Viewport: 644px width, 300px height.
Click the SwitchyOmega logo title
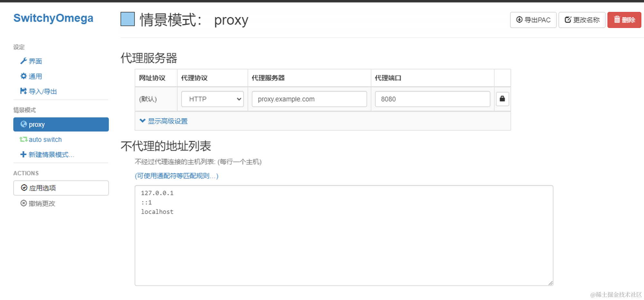click(x=53, y=18)
